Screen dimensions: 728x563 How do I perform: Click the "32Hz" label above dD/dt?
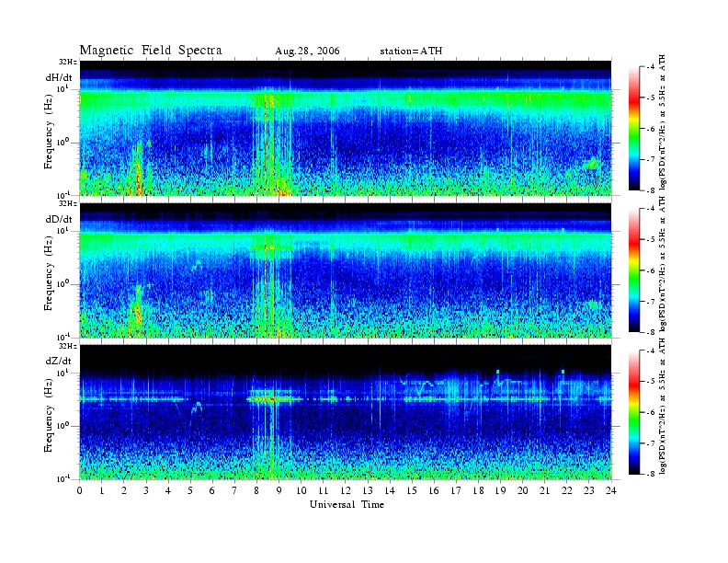pyautogui.click(x=68, y=203)
